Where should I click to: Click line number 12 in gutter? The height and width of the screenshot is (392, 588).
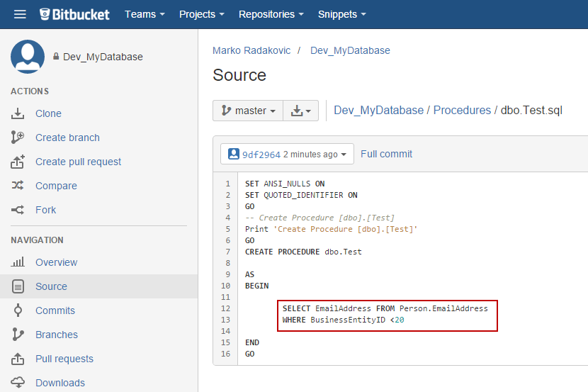(225, 308)
